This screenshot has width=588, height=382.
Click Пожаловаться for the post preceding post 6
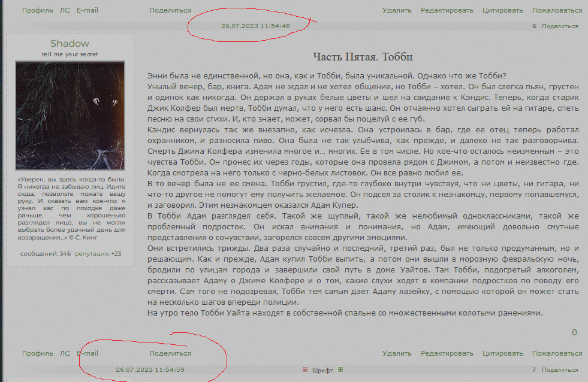click(x=557, y=10)
